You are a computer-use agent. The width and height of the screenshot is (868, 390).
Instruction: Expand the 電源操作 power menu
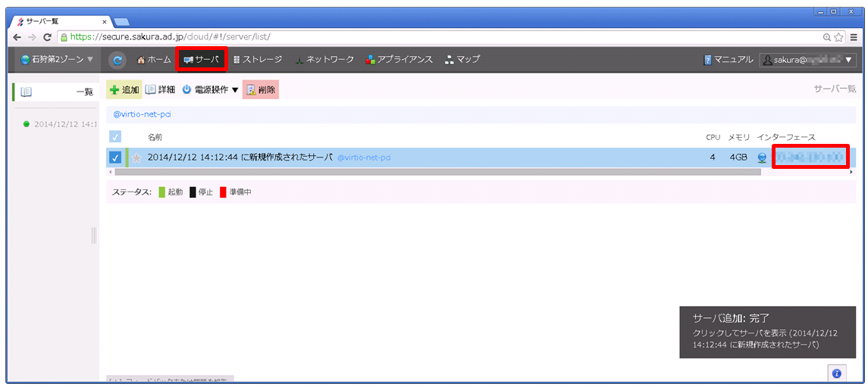tap(210, 89)
